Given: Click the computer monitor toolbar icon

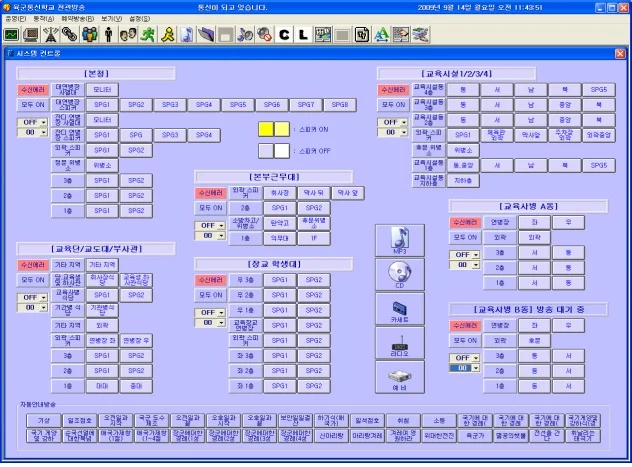Looking at the screenshot, I should coord(31,35).
